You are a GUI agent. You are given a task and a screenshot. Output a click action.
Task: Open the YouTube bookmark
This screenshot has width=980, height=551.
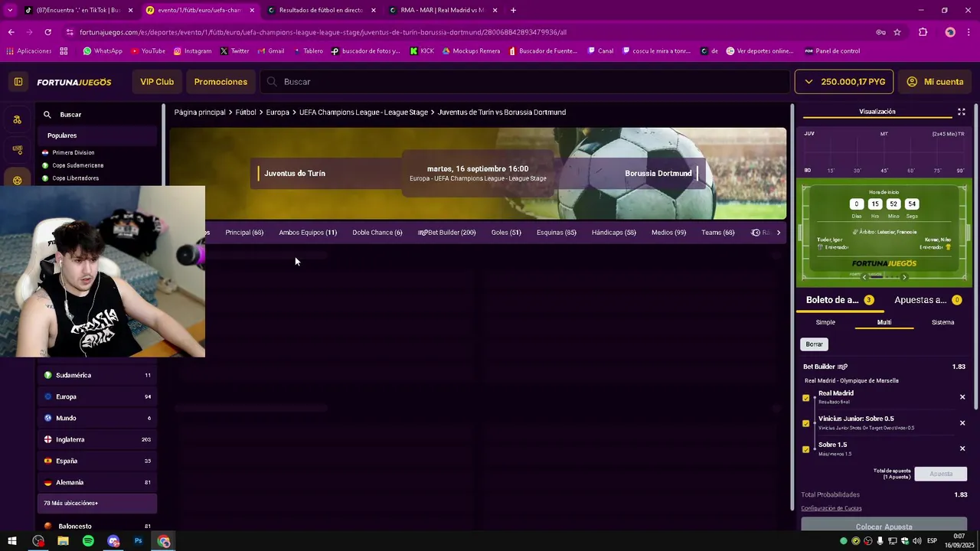click(x=148, y=51)
